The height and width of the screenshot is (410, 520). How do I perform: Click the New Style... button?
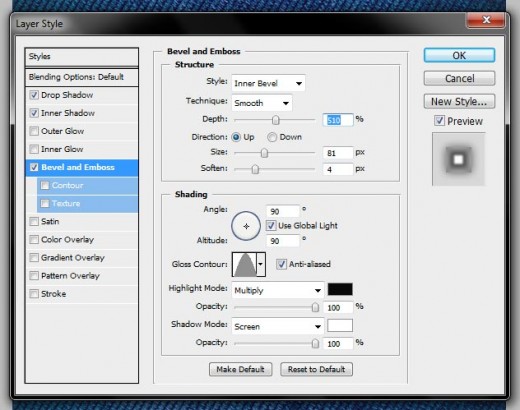[459, 101]
